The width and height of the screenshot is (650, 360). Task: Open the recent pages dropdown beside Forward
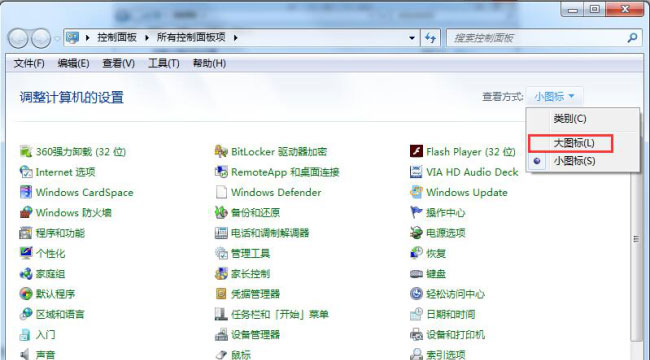(57, 38)
